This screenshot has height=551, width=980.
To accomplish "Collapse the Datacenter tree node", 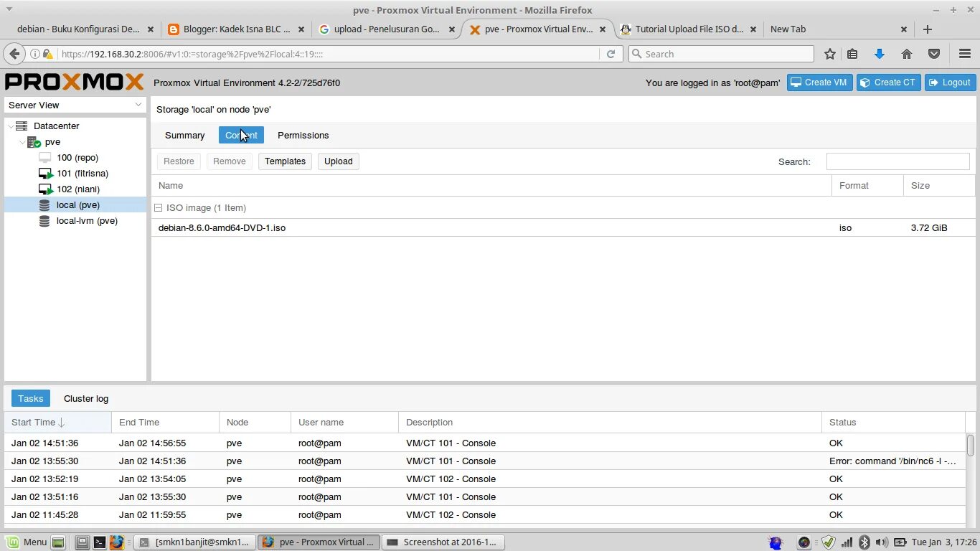I will coord(10,126).
